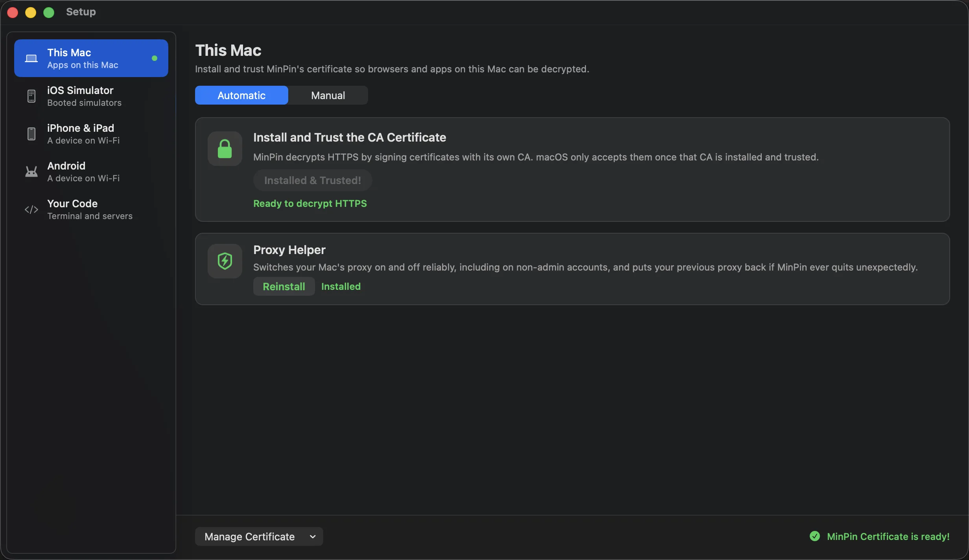Click the 'This Mac' main page heading
Image resolution: width=969 pixels, height=560 pixels.
[228, 50]
